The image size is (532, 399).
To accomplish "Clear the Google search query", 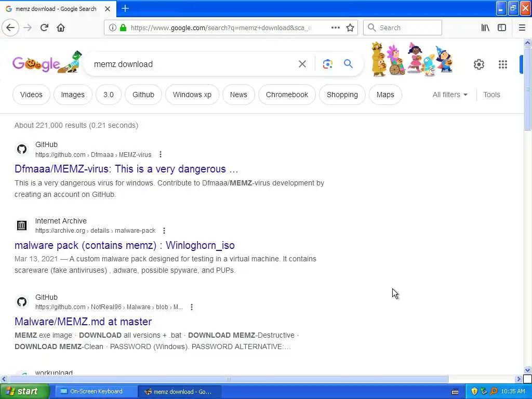I will coord(302,64).
